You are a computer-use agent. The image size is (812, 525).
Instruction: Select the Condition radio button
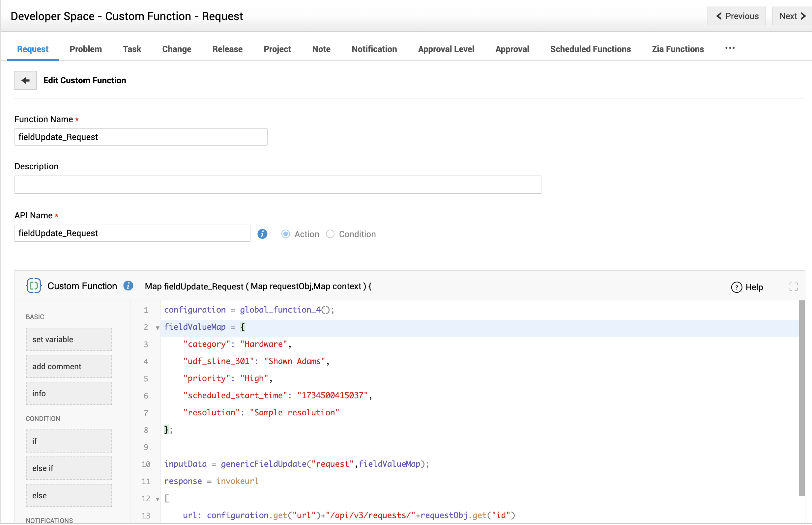tap(330, 234)
